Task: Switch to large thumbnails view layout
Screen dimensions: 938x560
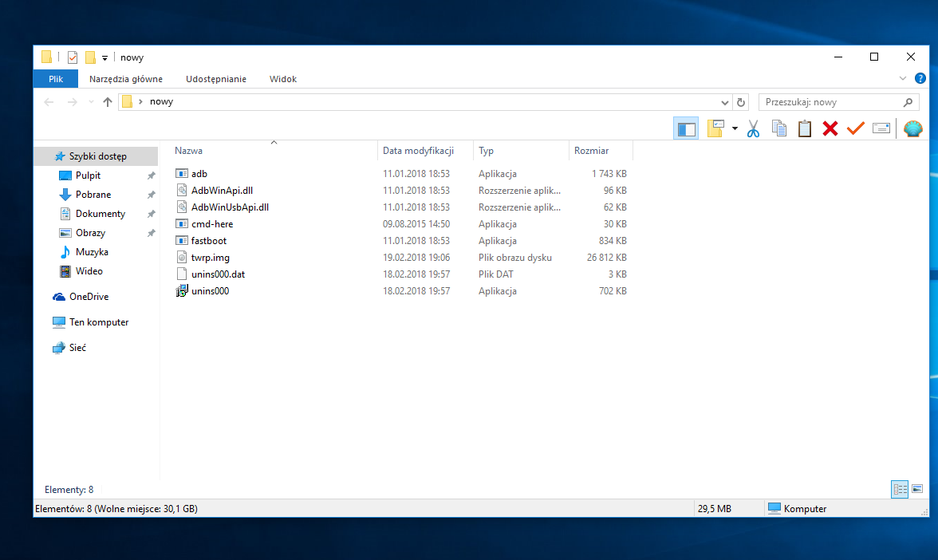Action: pyautogui.click(x=917, y=489)
